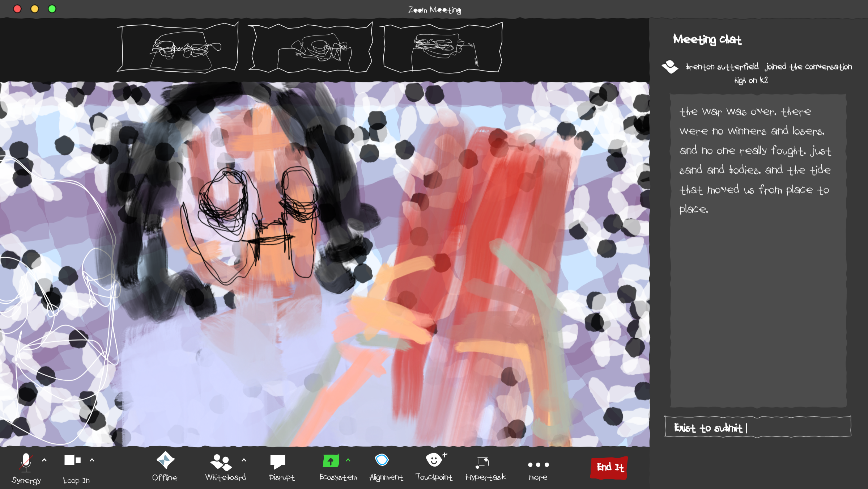Open the Whiteboard participants icon
Viewport: 868px width, 489px height.
pyautogui.click(x=221, y=462)
